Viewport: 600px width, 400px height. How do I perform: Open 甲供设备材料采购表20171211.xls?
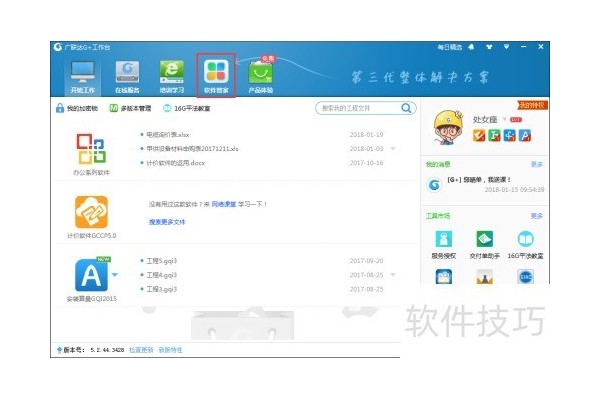(x=192, y=149)
